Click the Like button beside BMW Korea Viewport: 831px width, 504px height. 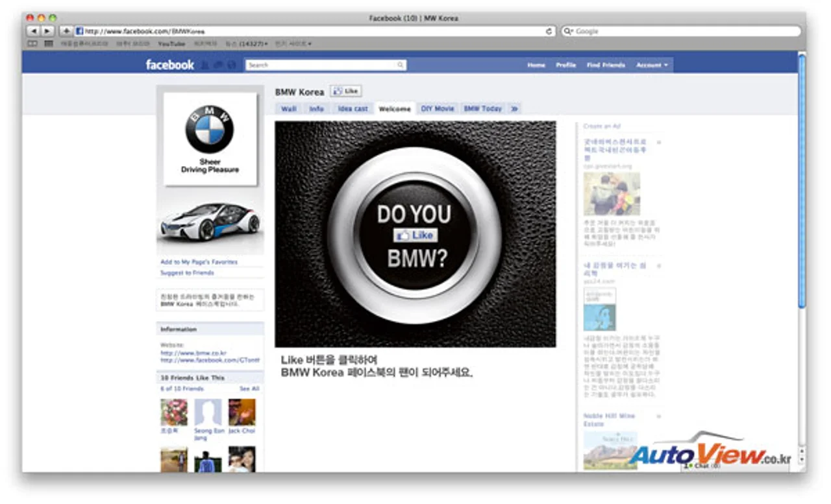click(x=345, y=91)
